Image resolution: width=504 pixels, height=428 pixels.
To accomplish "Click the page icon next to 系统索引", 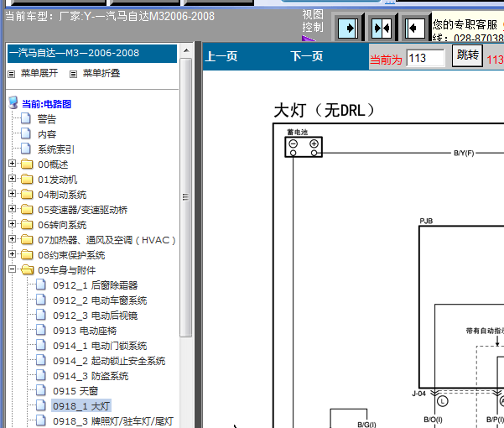I will tap(26, 149).
